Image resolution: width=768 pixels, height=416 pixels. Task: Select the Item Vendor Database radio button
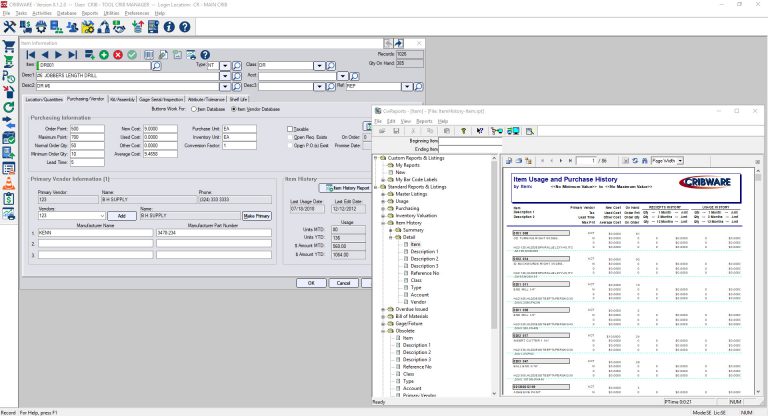pos(232,108)
